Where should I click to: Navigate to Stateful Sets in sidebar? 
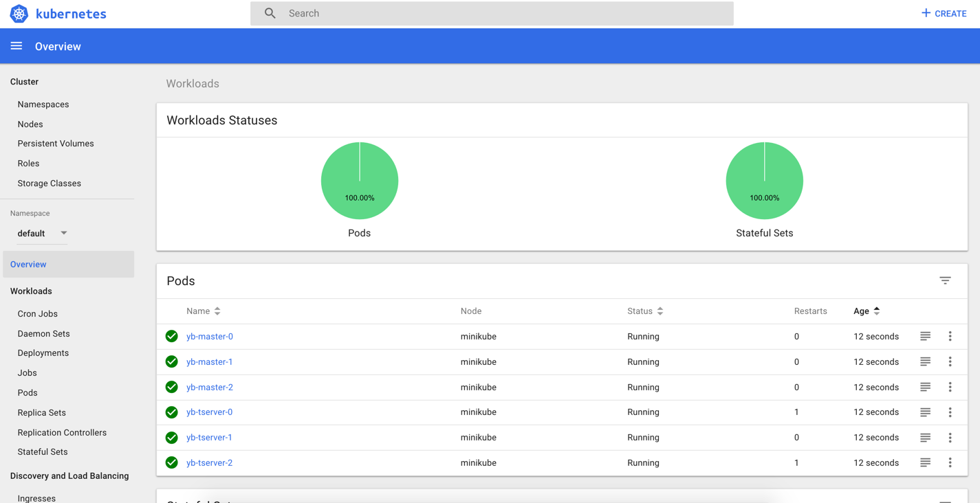43,451
